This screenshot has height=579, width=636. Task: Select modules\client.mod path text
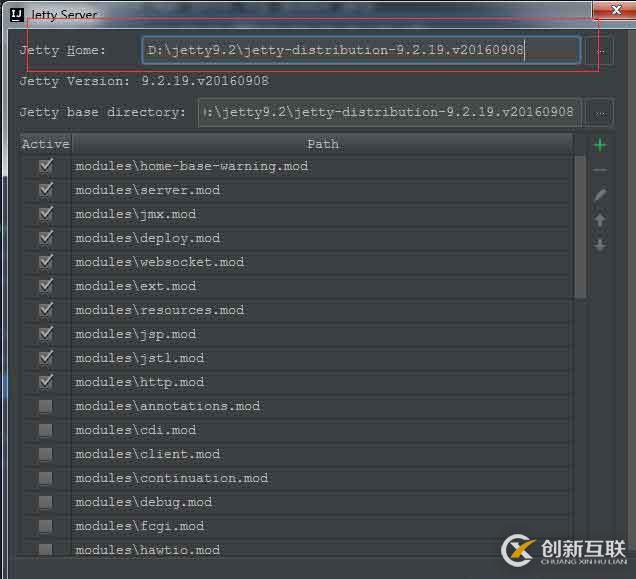tap(148, 454)
